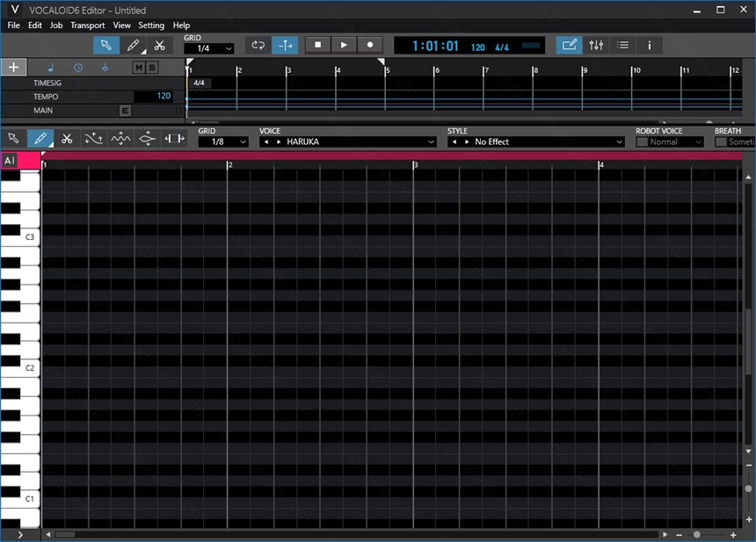This screenshot has width=756, height=542.
Task: Open the editor GRID 1/8 dropdown
Action: [223, 141]
